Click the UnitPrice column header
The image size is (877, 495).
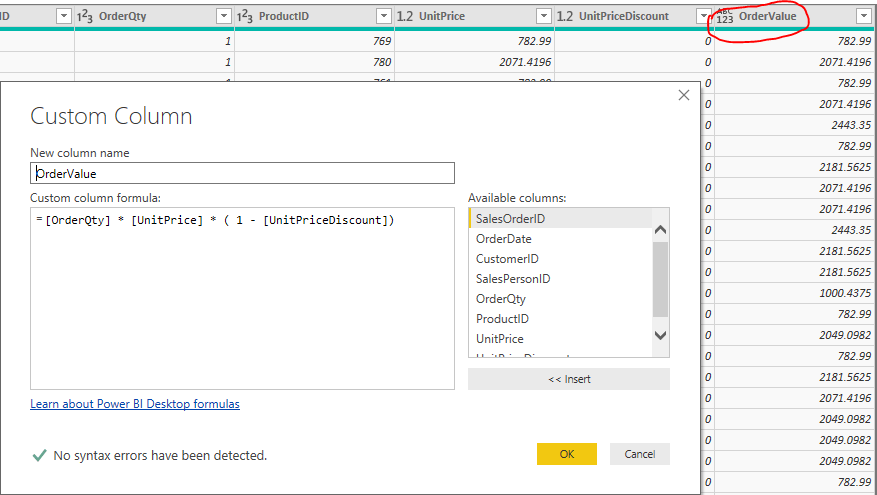474,16
